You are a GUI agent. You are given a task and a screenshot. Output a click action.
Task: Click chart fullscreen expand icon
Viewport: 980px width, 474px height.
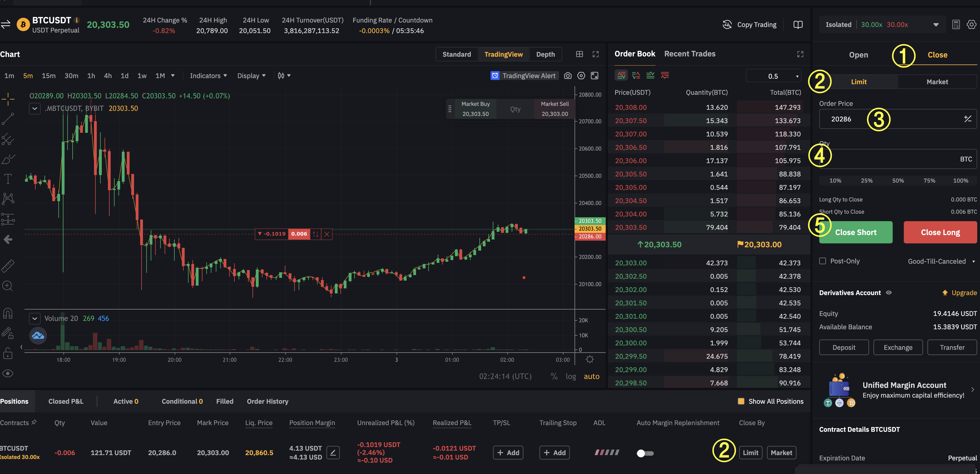(x=595, y=54)
